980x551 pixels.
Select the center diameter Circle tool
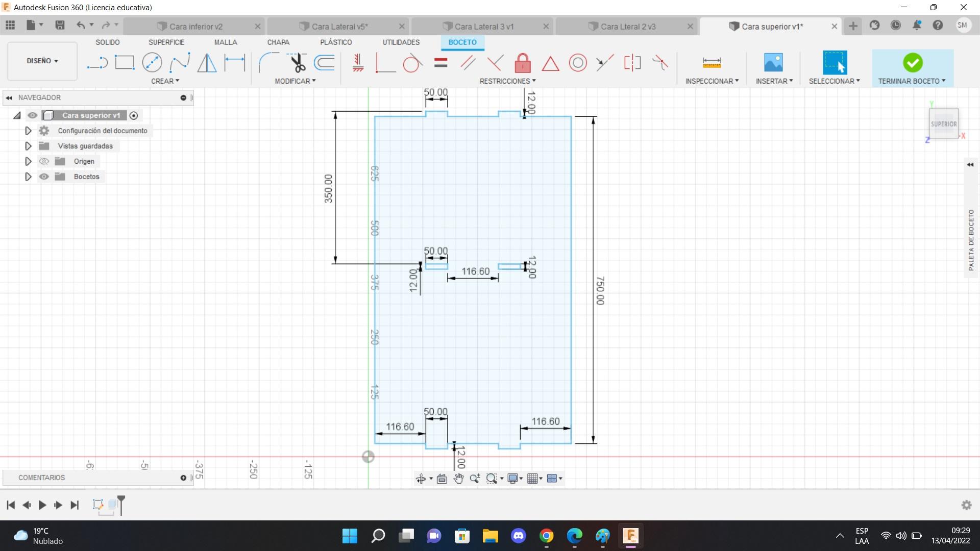(x=152, y=63)
